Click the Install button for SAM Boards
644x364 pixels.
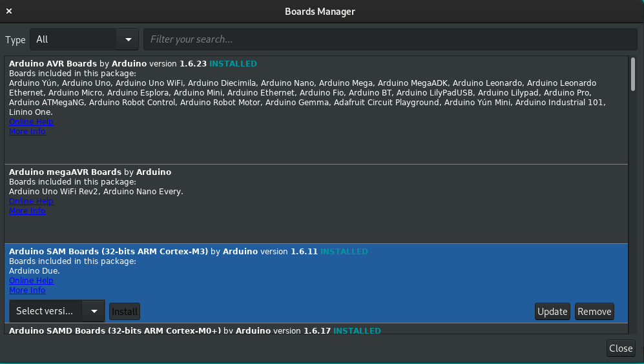pyautogui.click(x=125, y=312)
